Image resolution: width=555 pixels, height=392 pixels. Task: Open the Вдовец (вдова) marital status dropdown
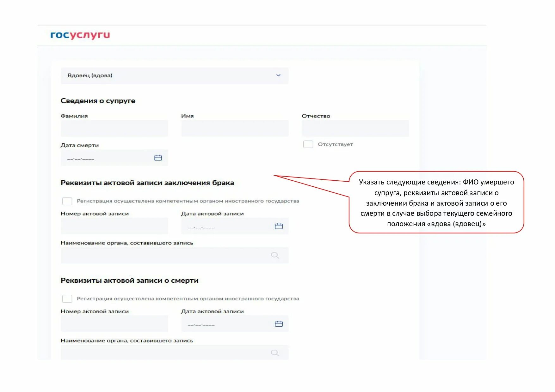(175, 75)
